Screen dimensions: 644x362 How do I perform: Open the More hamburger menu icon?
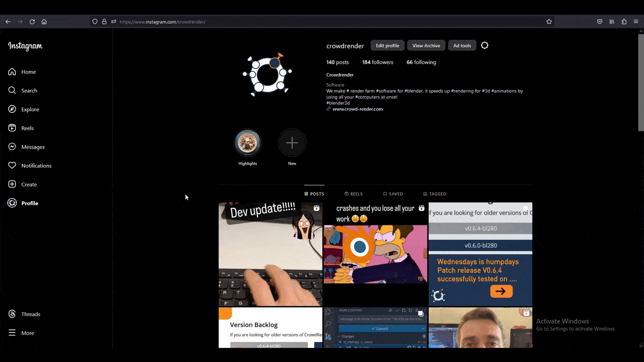(x=12, y=333)
